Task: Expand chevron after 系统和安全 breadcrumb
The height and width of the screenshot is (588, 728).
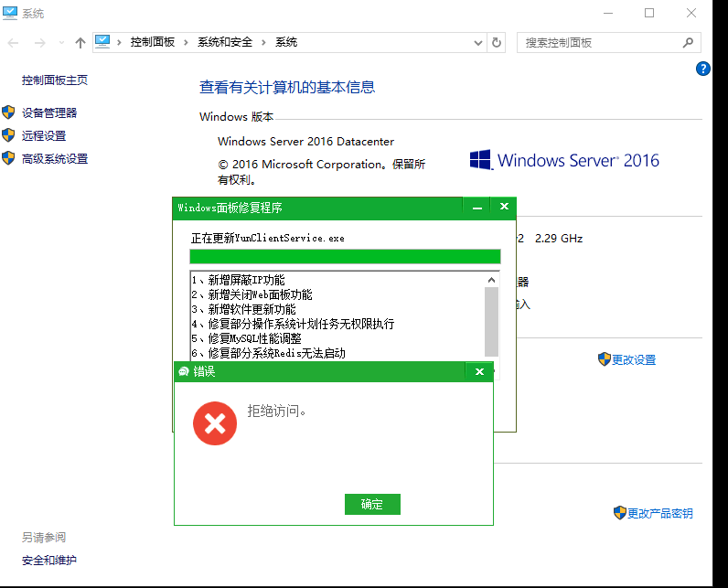Action: (x=263, y=43)
